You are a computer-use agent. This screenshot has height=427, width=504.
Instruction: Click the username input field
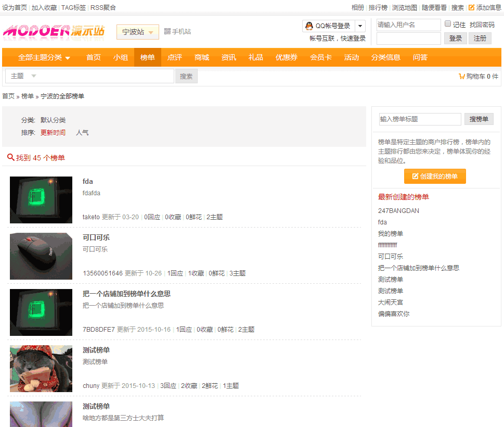[x=408, y=25]
